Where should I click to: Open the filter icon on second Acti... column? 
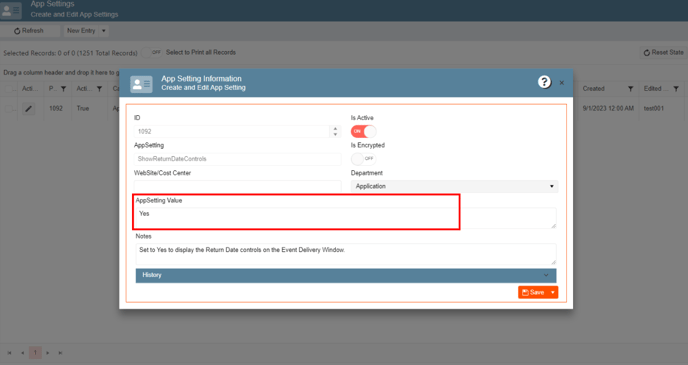[x=100, y=89]
